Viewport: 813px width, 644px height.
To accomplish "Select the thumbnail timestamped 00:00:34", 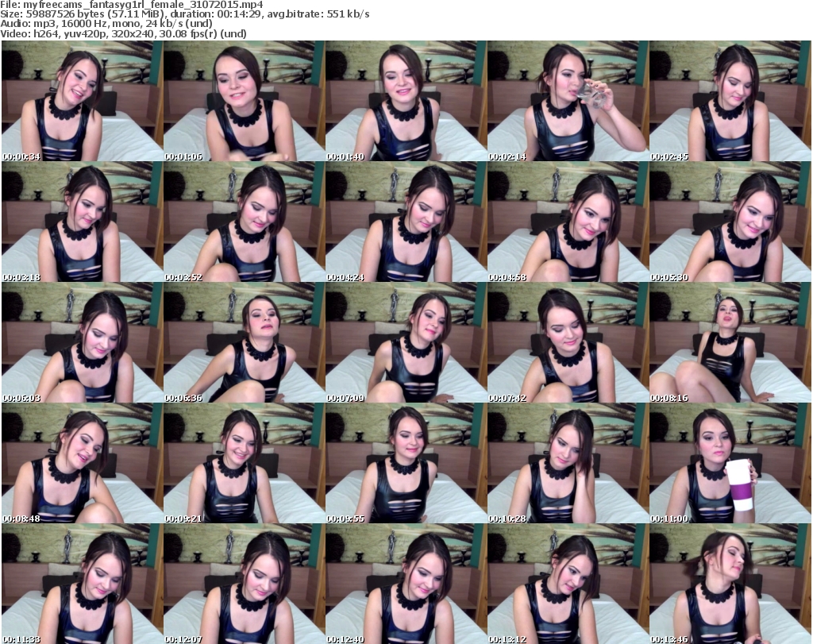I will point(83,101).
